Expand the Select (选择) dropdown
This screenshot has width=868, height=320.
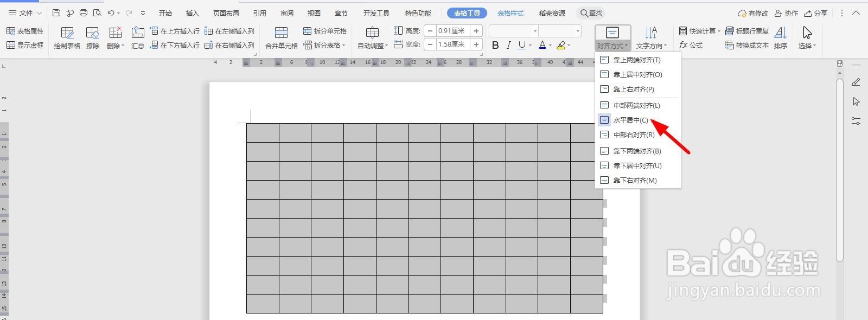pos(807,46)
